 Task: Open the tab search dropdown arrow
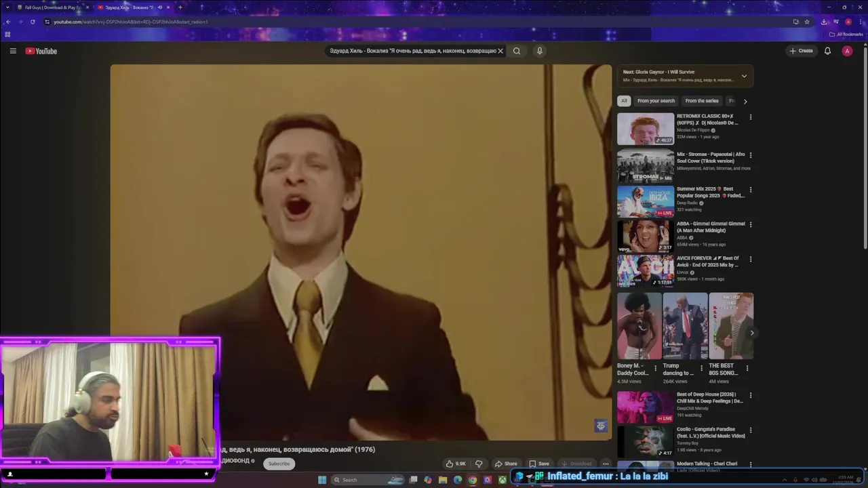(x=7, y=7)
